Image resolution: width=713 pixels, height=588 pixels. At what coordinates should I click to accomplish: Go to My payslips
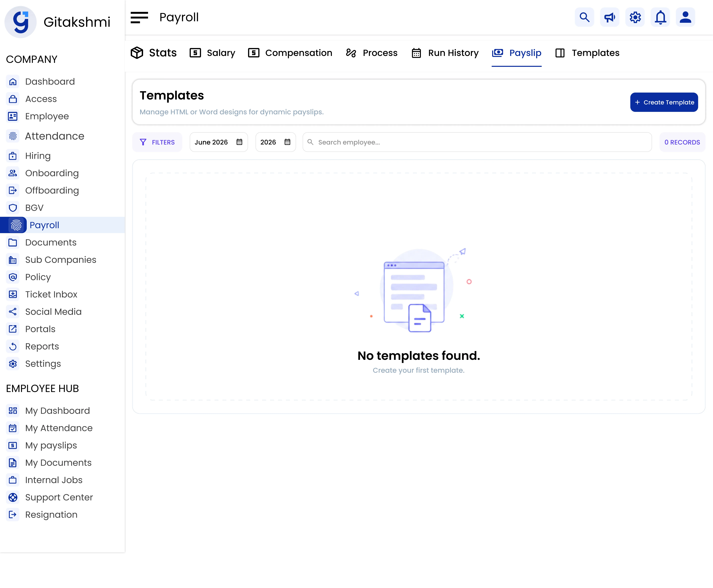coord(51,445)
